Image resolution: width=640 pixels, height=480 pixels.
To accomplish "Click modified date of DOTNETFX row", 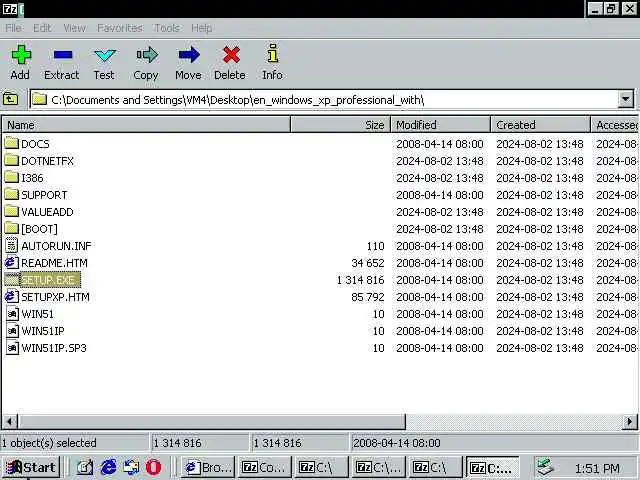I will coord(440,161).
